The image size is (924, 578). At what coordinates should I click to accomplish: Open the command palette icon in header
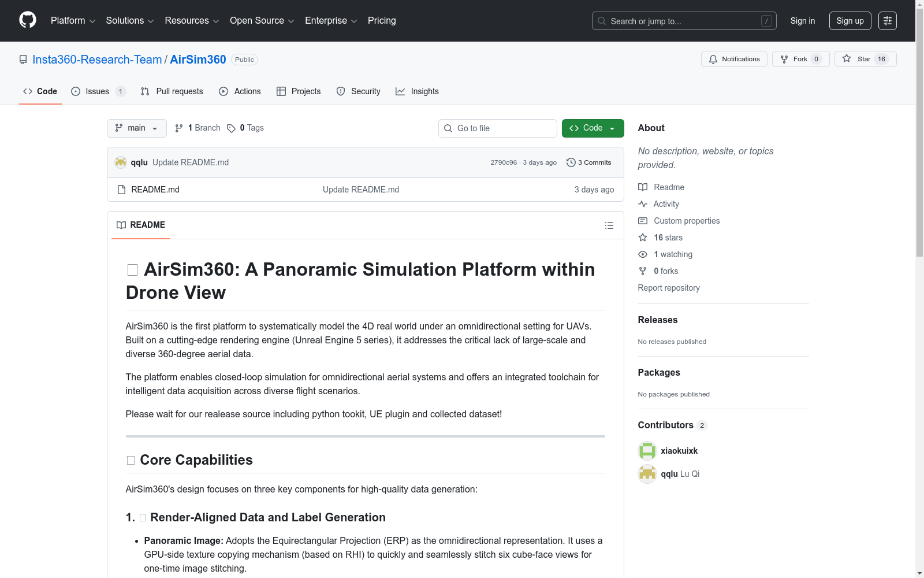(x=887, y=21)
